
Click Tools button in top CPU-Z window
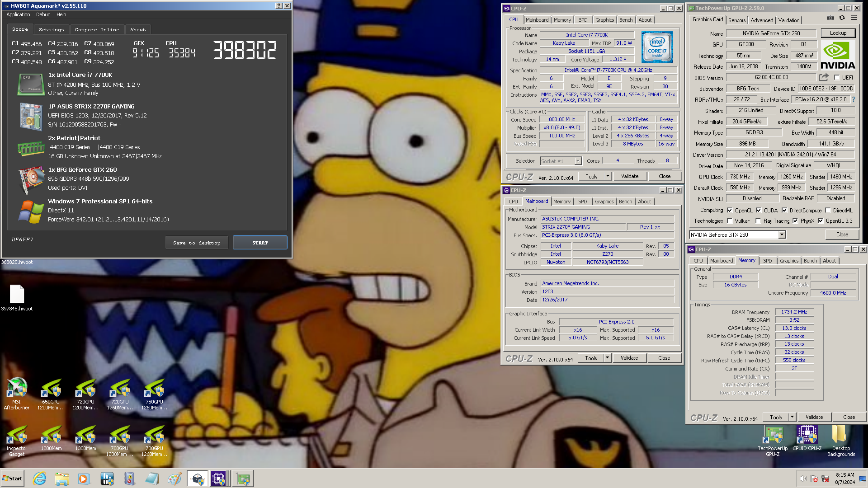591,176
